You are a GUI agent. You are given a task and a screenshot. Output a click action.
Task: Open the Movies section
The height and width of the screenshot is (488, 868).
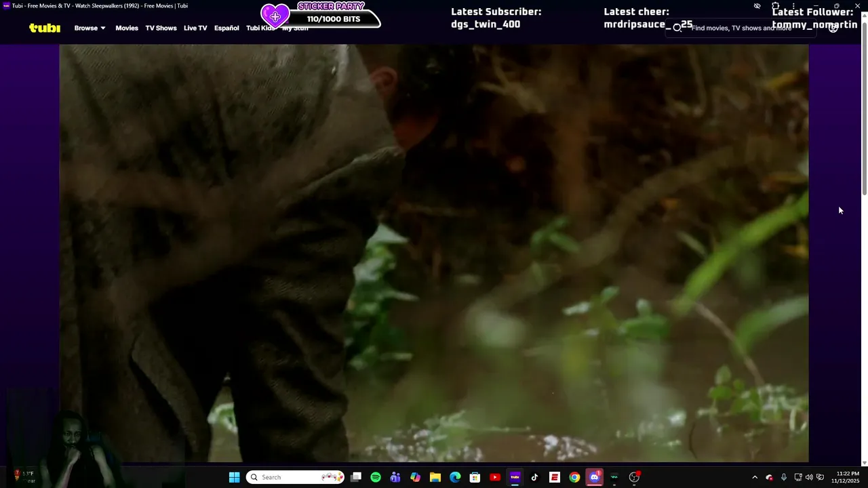click(x=127, y=28)
